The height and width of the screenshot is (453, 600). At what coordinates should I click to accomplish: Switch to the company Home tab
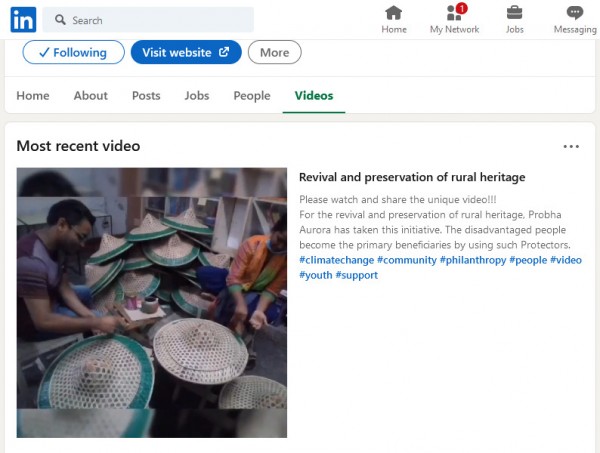(33, 96)
